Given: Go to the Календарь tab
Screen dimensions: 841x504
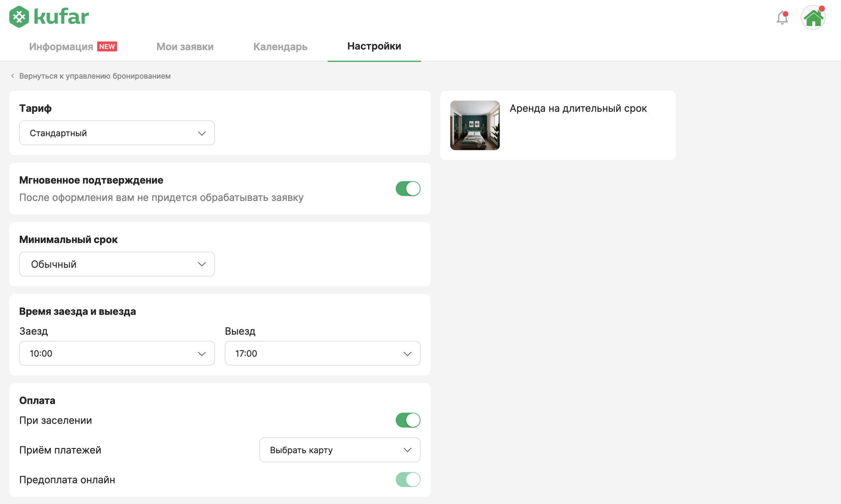Looking at the screenshot, I should 280,46.
